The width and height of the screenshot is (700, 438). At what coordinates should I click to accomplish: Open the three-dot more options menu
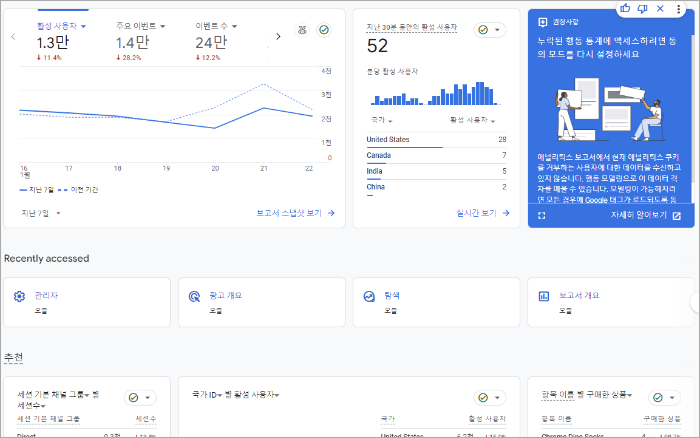click(x=679, y=8)
